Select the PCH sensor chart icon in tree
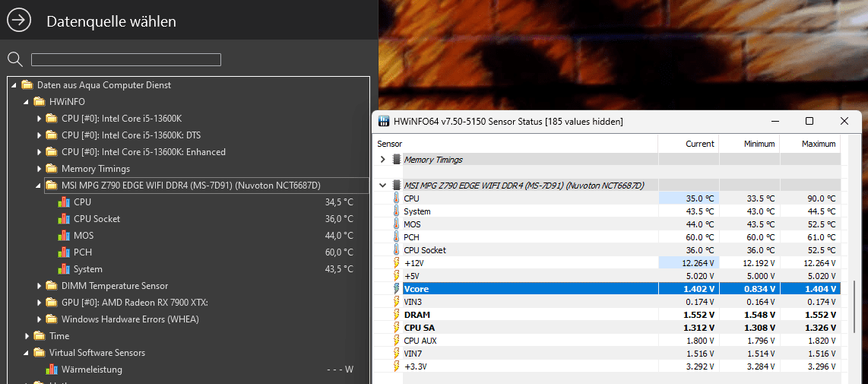 coord(64,252)
